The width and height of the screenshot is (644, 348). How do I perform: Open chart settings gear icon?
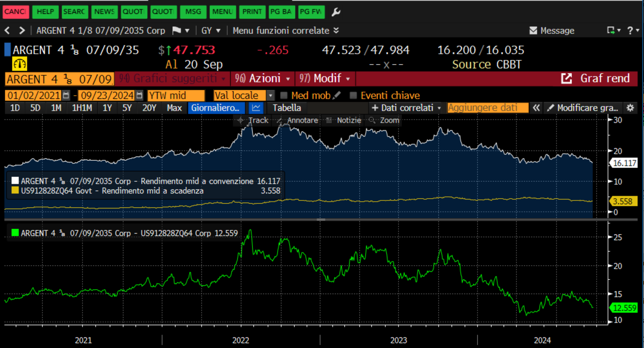click(x=630, y=108)
